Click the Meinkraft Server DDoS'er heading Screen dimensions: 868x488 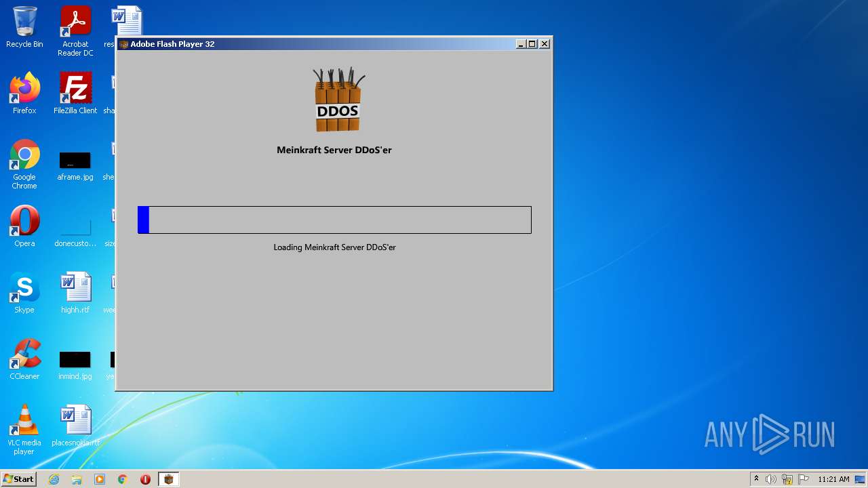pyautogui.click(x=334, y=150)
